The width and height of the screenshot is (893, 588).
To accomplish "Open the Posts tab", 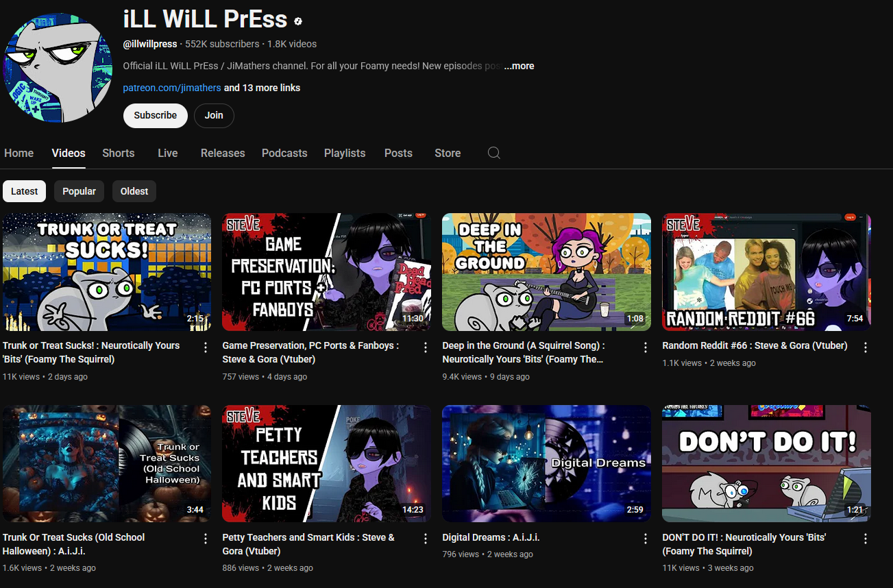I will click(x=398, y=153).
